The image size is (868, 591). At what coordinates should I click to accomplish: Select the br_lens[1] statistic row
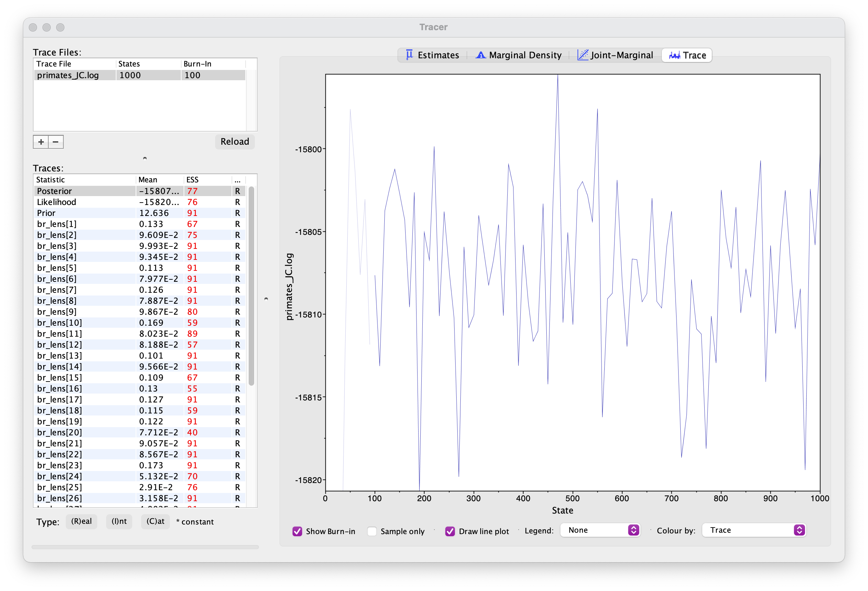tap(139, 224)
